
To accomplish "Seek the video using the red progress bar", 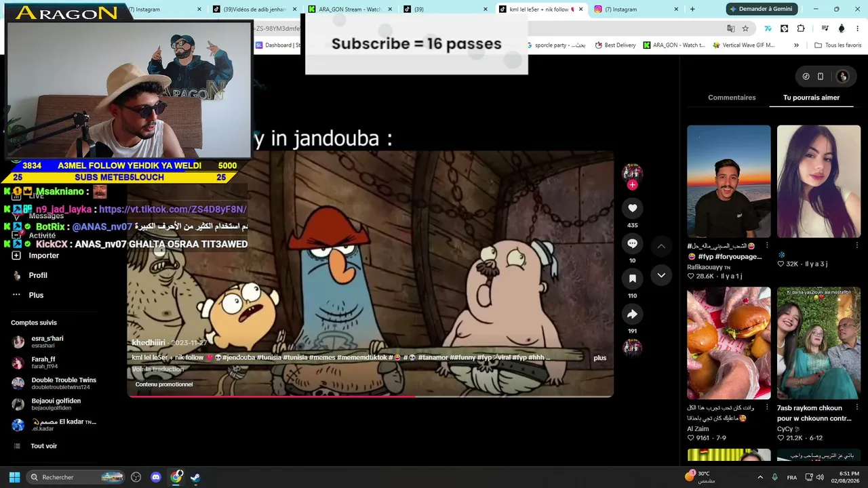I will [x=371, y=396].
